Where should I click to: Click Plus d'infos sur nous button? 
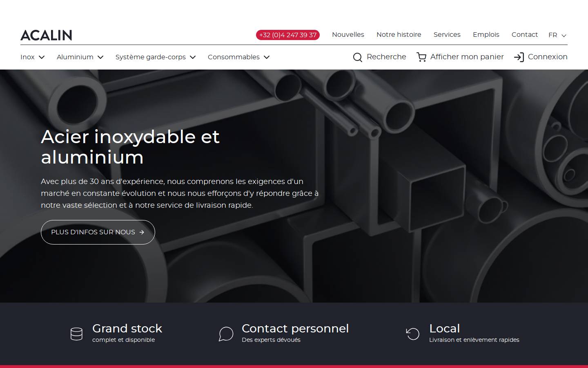98,232
